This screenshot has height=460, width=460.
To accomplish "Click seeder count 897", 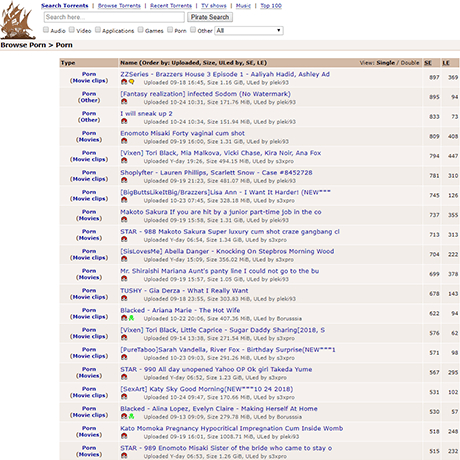I will [434, 77].
